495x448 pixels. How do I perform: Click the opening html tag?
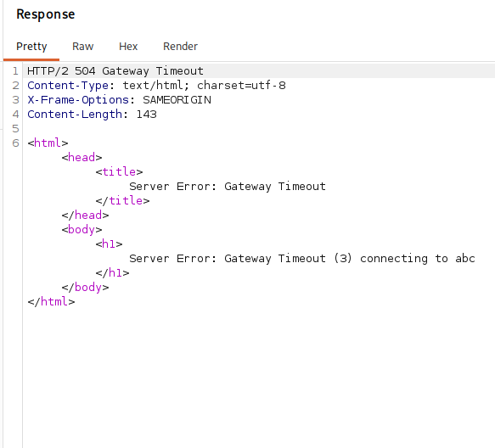(x=48, y=143)
